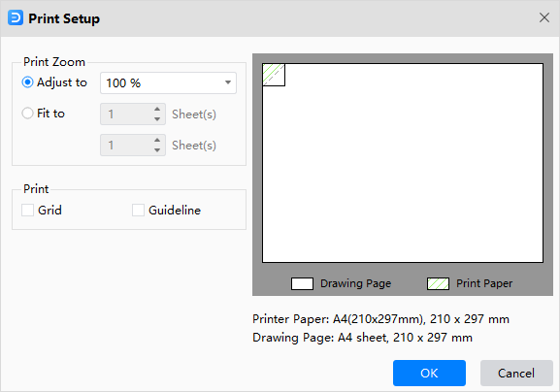Close the Print Setup dialog
Image resolution: width=560 pixels, height=392 pixels.
[x=544, y=17]
